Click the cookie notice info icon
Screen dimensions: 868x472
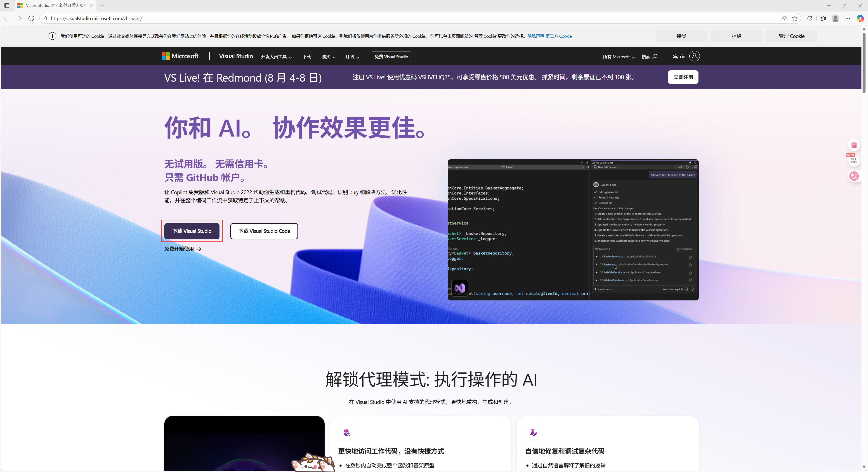coord(52,36)
